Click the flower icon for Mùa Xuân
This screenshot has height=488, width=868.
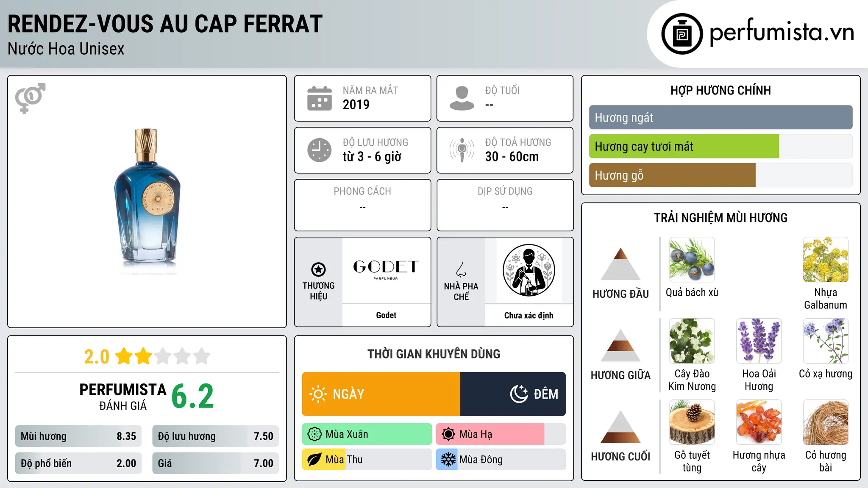[x=314, y=434]
